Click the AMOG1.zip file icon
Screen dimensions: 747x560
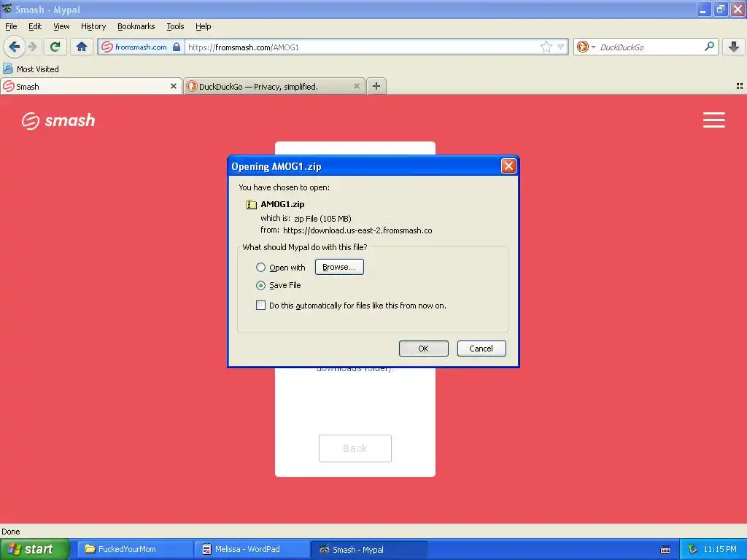point(251,204)
